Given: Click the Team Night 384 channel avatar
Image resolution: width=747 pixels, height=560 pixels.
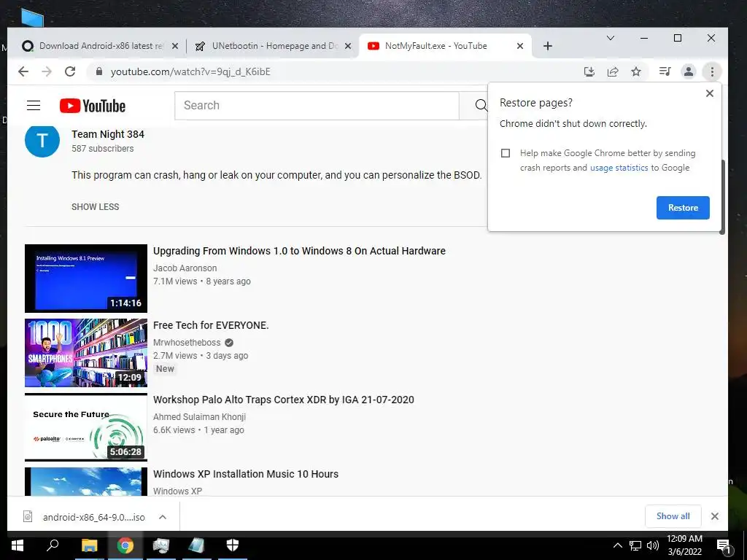Looking at the screenshot, I should pos(42,141).
